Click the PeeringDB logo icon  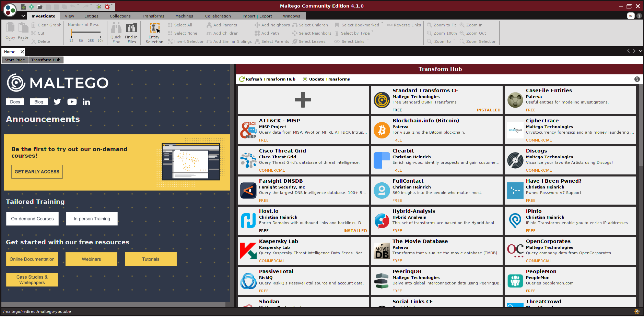click(382, 281)
